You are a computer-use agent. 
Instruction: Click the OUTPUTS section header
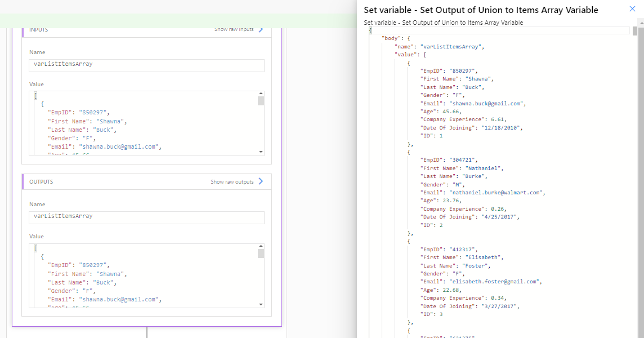point(146,182)
